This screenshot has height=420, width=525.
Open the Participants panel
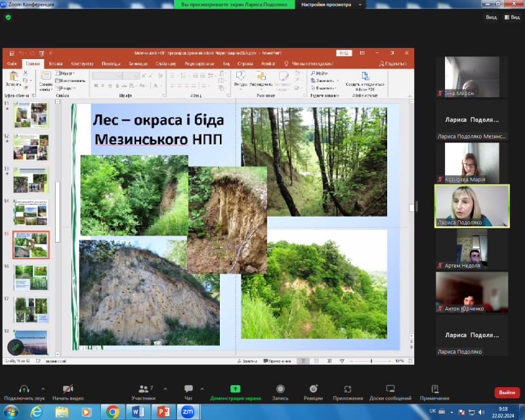(x=143, y=388)
